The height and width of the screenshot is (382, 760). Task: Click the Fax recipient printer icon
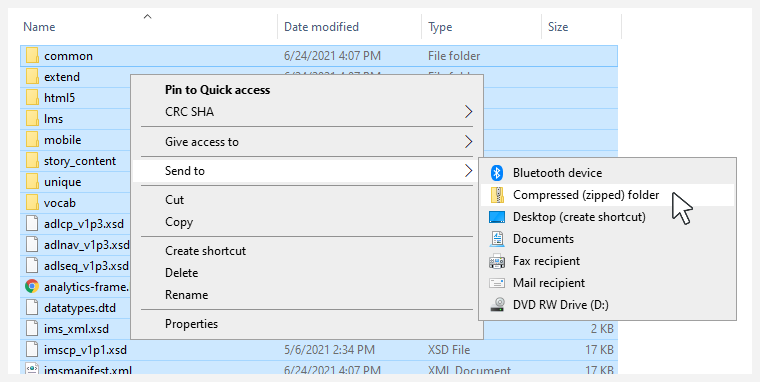(497, 261)
